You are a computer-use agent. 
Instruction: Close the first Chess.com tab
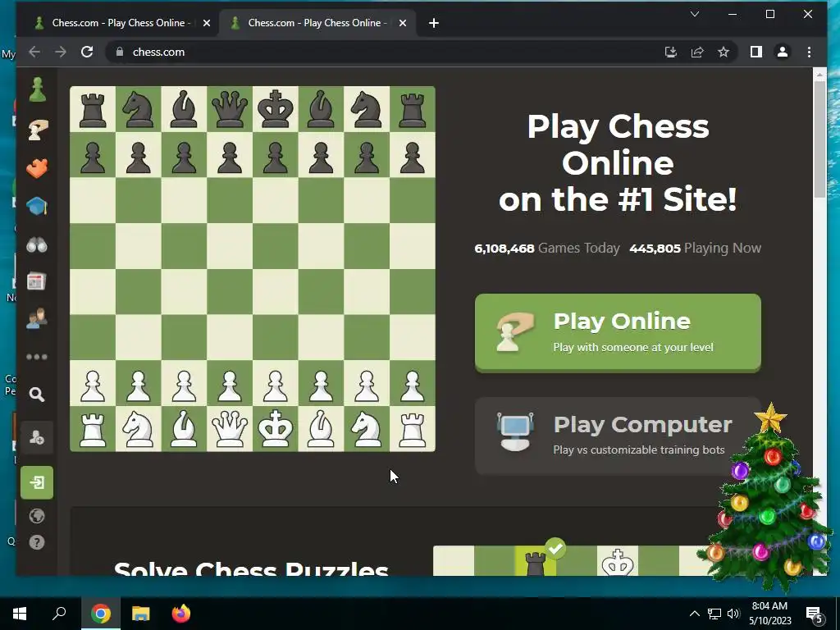(x=207, y=23)
